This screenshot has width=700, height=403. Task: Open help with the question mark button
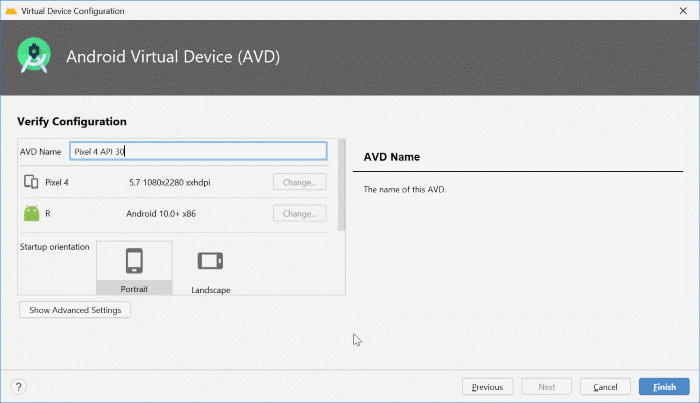(x=18, y=386)
